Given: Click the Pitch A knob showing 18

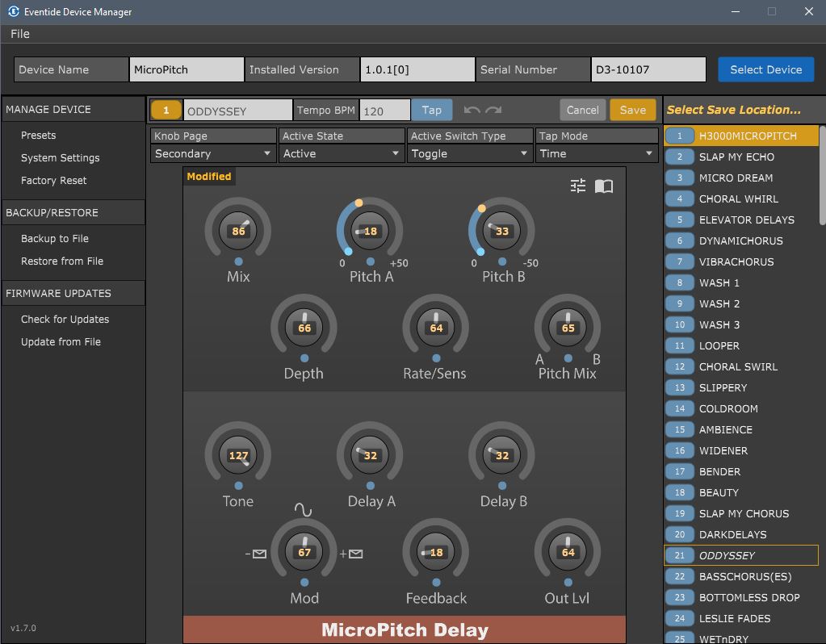Looking at the screenshot, I should [370, 231].
